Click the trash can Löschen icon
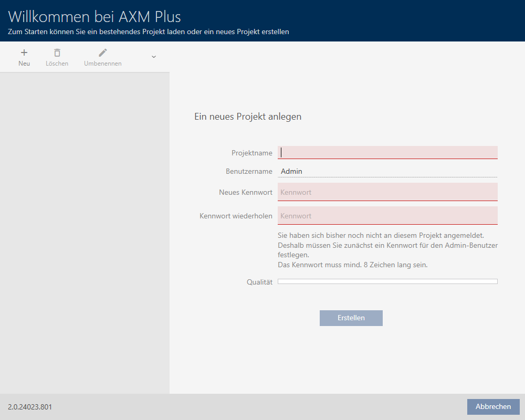 (57, 52)
